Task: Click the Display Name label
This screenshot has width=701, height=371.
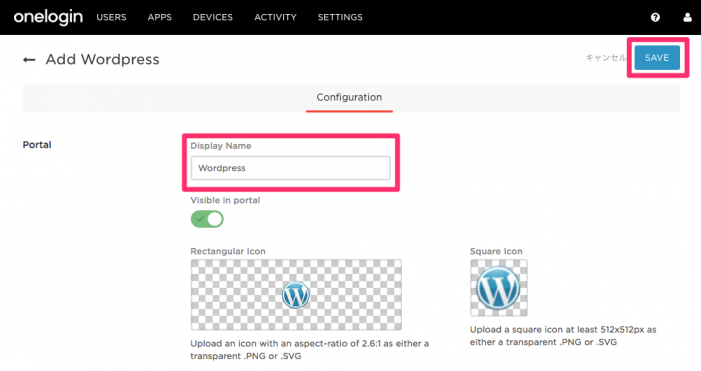Action: tap(221, 146)
